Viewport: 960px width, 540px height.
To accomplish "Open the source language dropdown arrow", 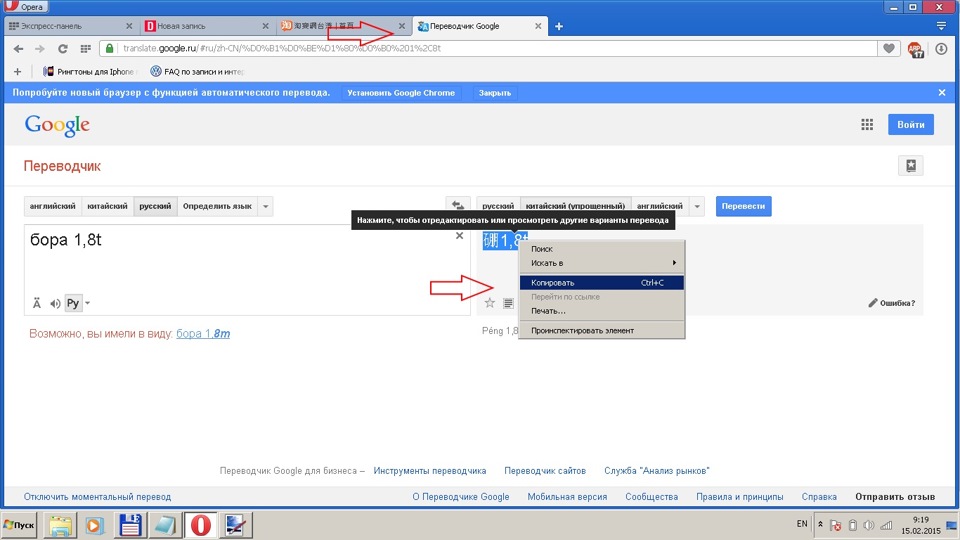I will pos(266,206).
